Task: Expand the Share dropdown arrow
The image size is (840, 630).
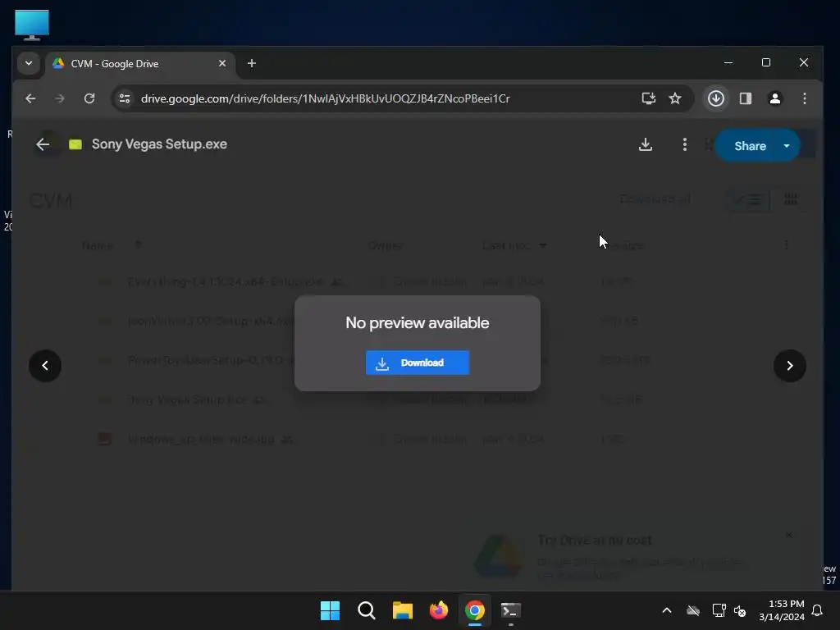Action: click(787, 146)
